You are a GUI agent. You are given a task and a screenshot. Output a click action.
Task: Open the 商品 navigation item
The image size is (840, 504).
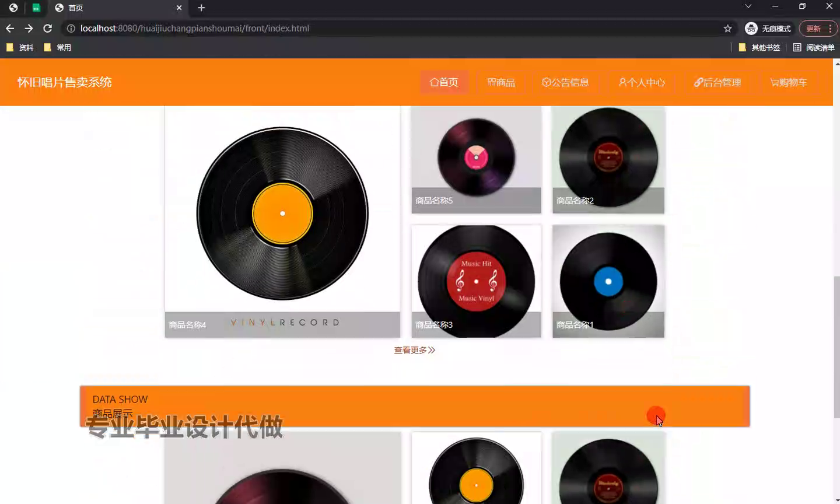coord(501,82)
